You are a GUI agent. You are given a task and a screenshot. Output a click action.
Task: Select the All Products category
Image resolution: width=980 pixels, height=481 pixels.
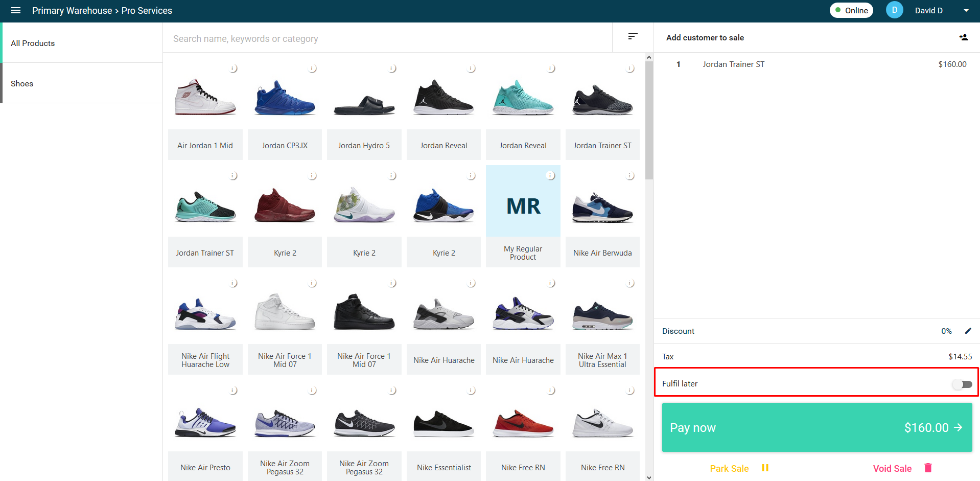tap(82, 43)
